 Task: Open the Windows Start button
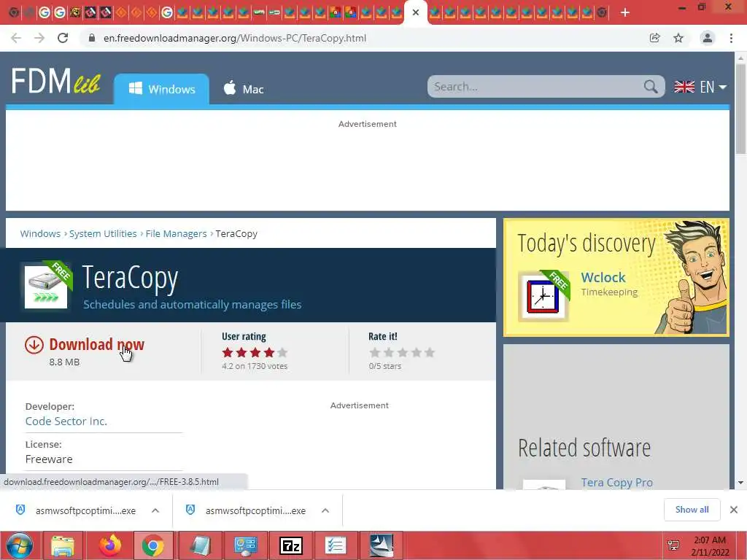[19, 545]
